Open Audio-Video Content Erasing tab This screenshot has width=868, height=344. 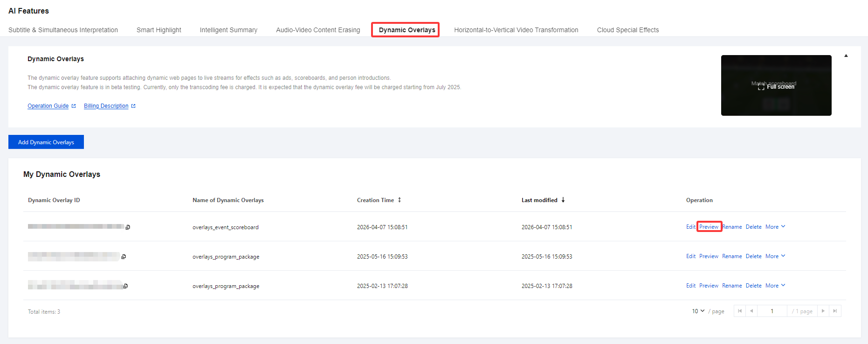(x=318, y=30)
